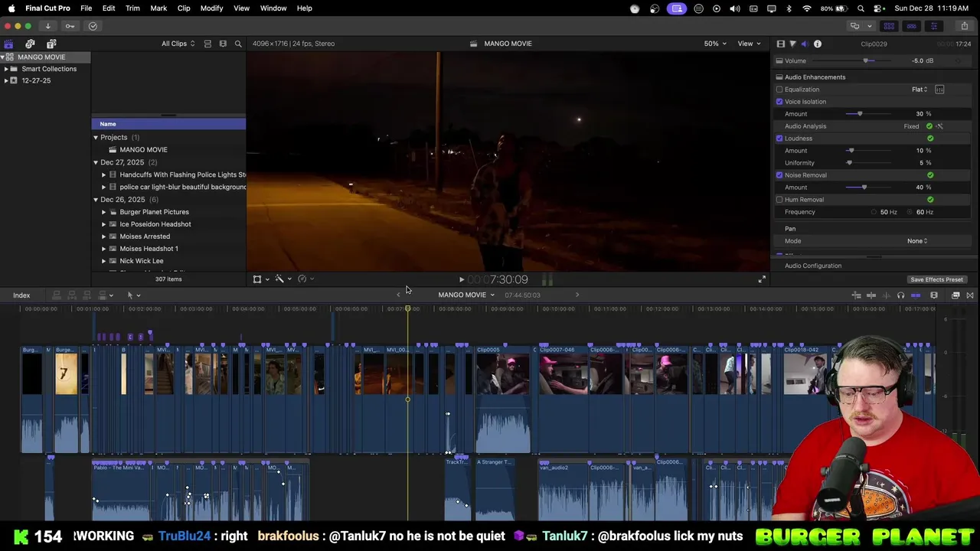Show the Libraries sidebar clapper icon
The image size is (980, 551).
8,44
